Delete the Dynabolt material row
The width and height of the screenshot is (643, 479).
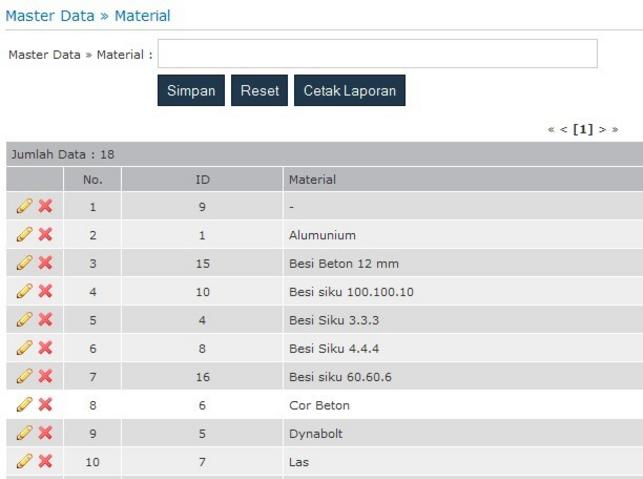tap(45, 434)
